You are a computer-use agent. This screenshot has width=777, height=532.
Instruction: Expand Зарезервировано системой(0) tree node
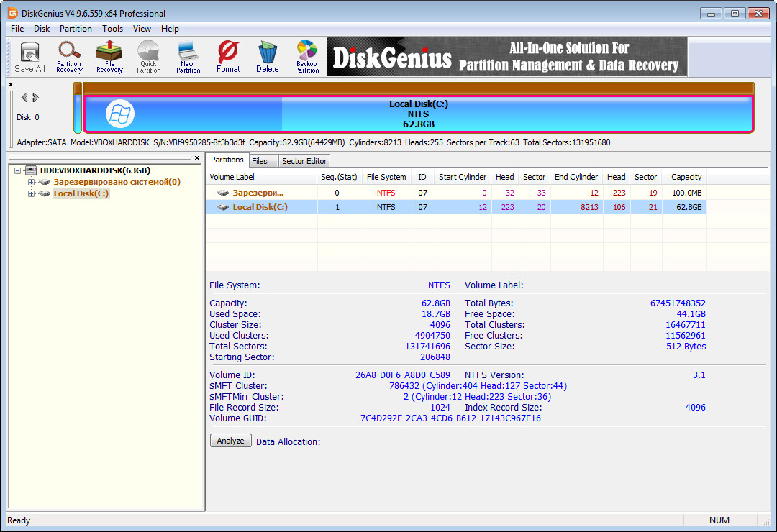[31, 182]
